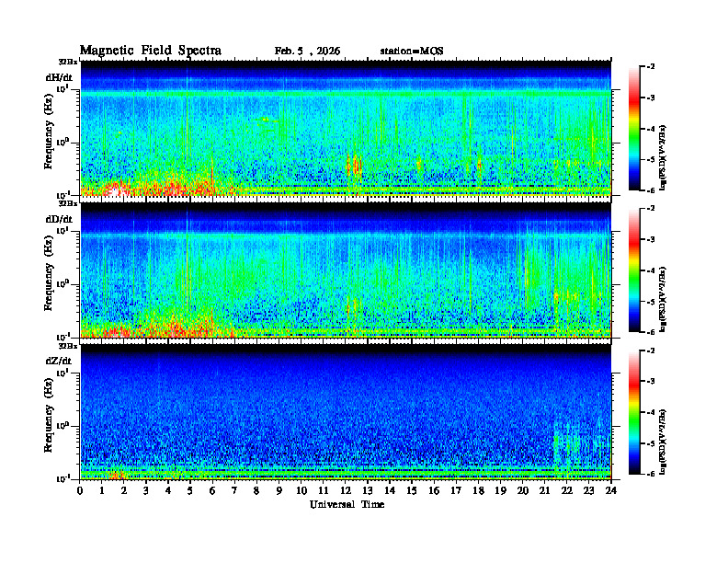Select the dD/dt panel label

click(59, 219)
